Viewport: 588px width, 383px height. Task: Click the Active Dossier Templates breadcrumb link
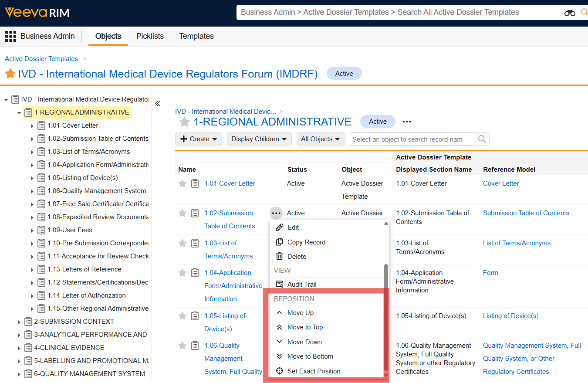(x=41, y=59)
